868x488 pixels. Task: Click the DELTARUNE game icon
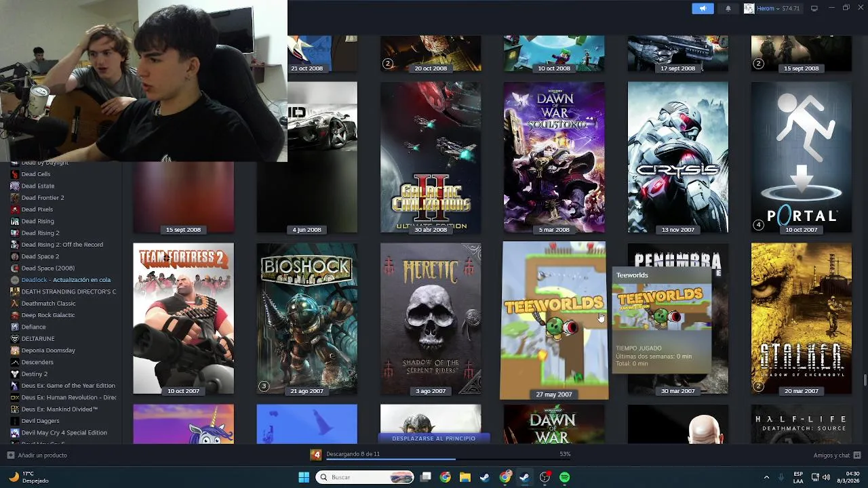15,339
